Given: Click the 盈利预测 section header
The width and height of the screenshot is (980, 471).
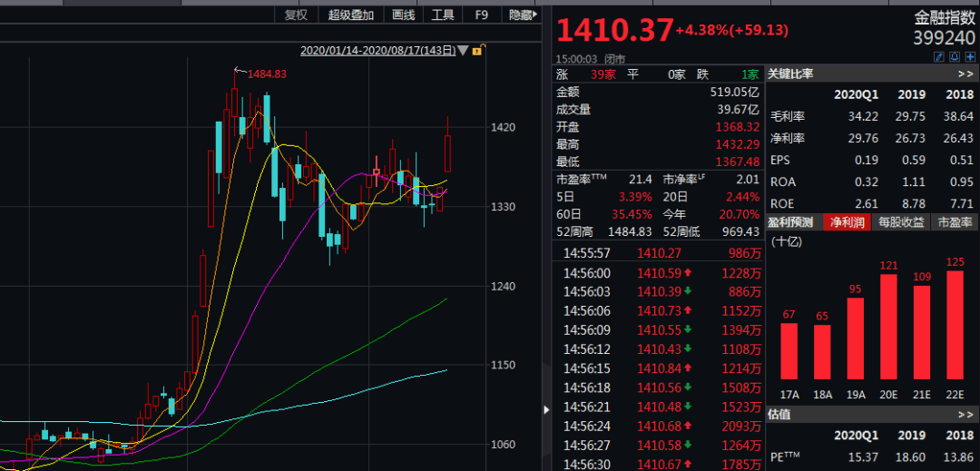Looking at the screenshot, I should click(x=790, y=221).
